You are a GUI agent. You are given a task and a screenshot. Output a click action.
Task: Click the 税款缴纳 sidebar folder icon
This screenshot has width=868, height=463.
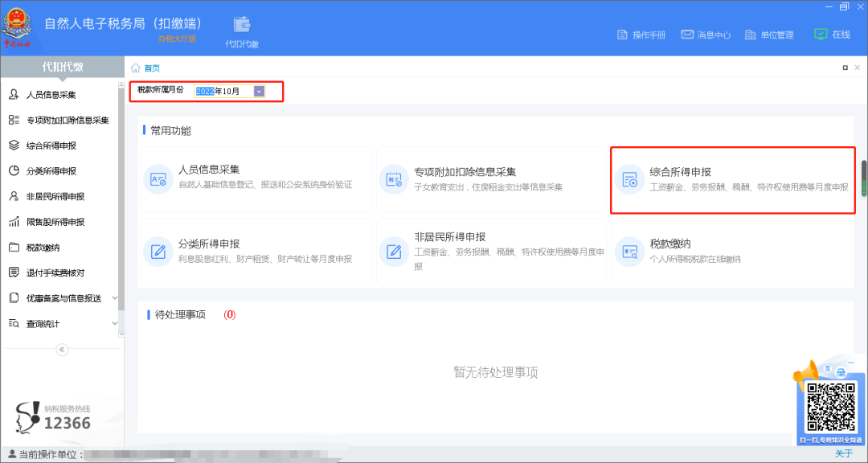tap(14, 247)
